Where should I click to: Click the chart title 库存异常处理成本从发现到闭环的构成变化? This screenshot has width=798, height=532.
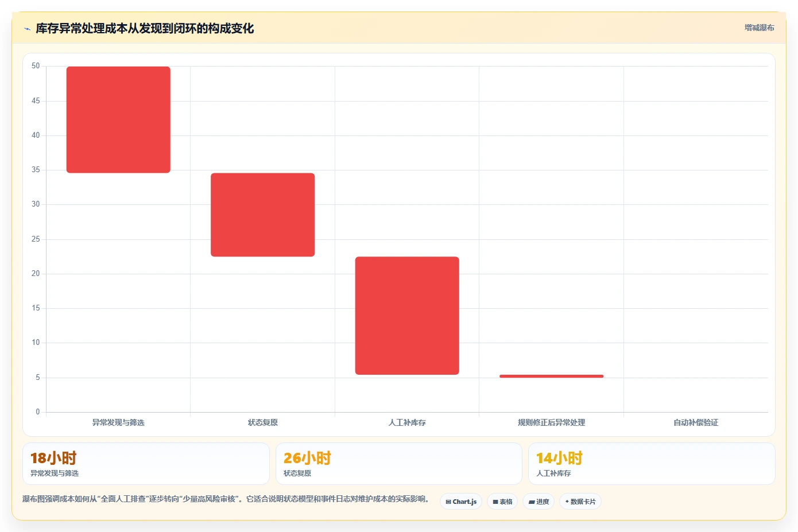(145, 29)
